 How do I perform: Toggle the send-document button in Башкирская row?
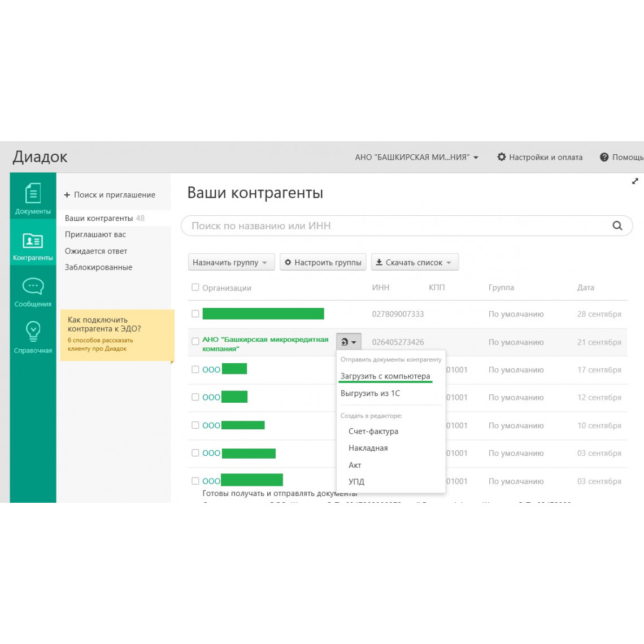coord(349,342)
